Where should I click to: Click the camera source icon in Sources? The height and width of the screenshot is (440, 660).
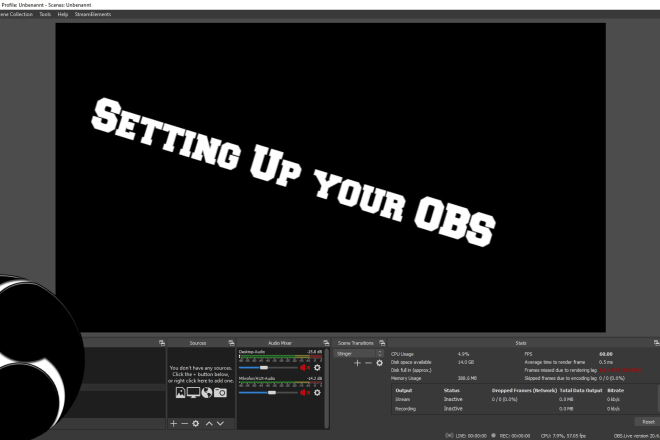point(220,392)
